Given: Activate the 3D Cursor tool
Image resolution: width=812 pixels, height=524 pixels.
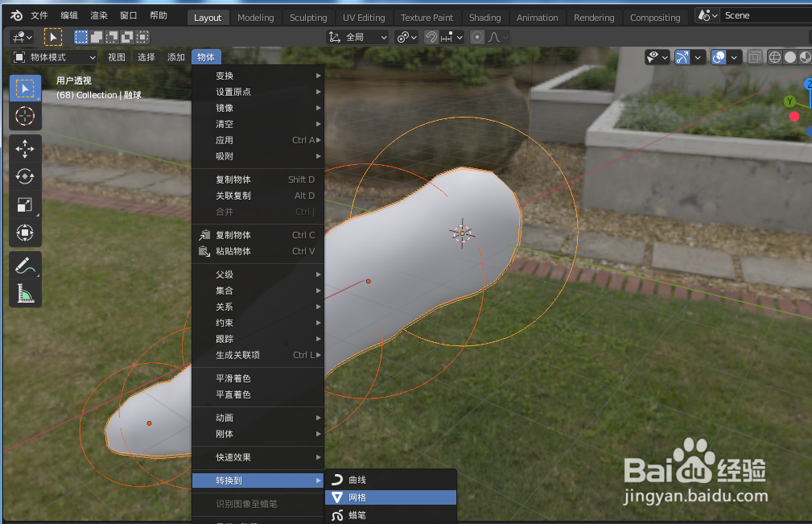Looking at the screenshot, I should (x=25, y=116).
